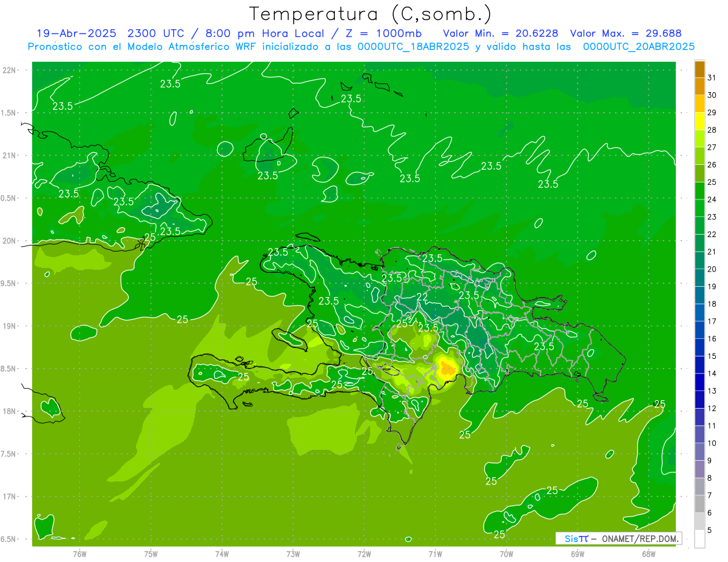Click the '71W' longitude axis label

(x=435, y=554)
